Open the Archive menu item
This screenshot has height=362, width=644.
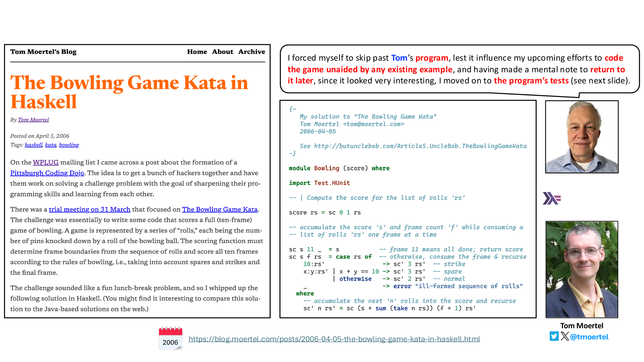[x=251, y=52]
